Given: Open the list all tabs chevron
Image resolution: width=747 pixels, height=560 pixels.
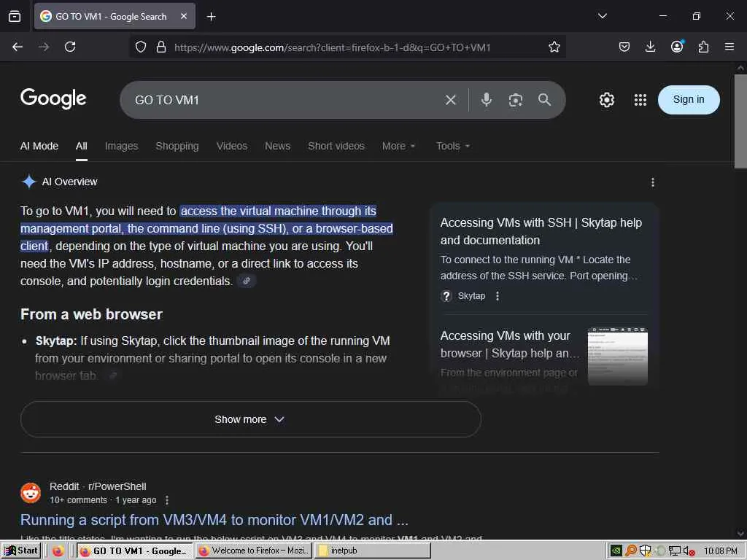Looking at the screenshot, I should [602, 16].
